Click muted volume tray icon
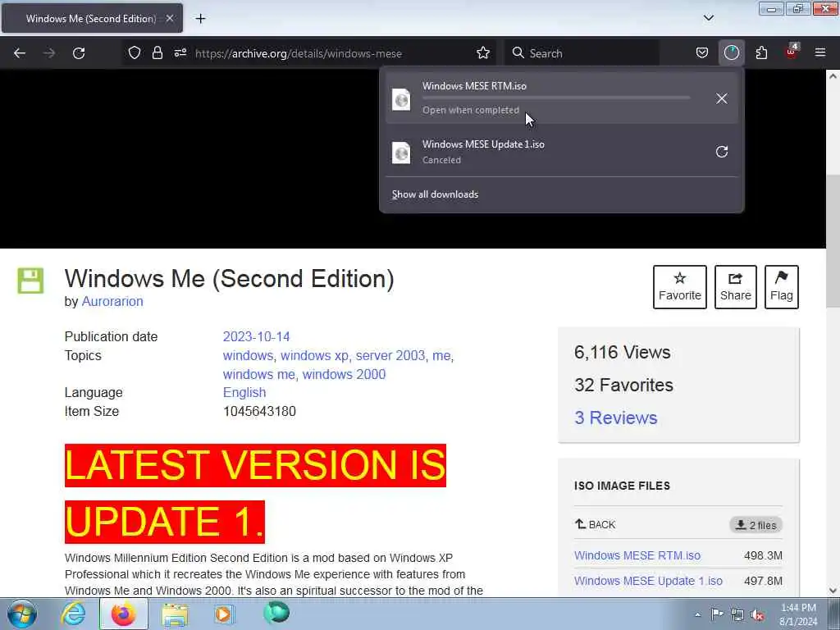The image size is (840, 630). coord(757,614)
